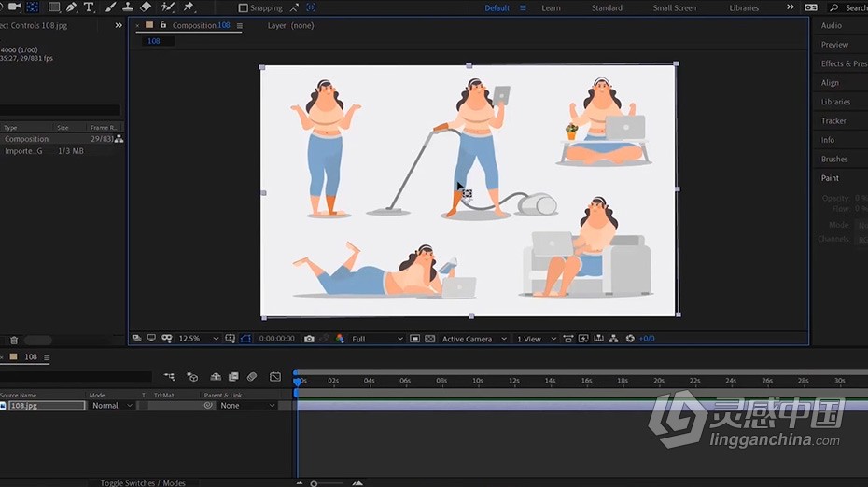Delete selected project item with trash icon
The image size is (868, 487).
[14, 340]
